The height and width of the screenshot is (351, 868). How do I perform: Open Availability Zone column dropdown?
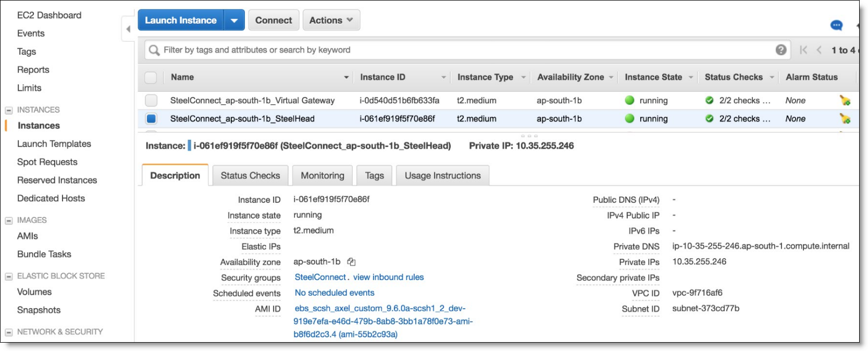click(611, 77)
